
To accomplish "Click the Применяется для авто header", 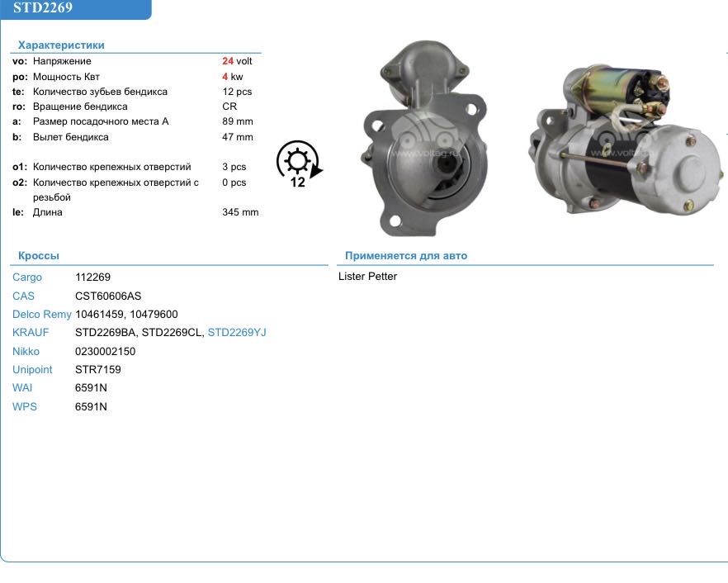I will pos(406,256).
